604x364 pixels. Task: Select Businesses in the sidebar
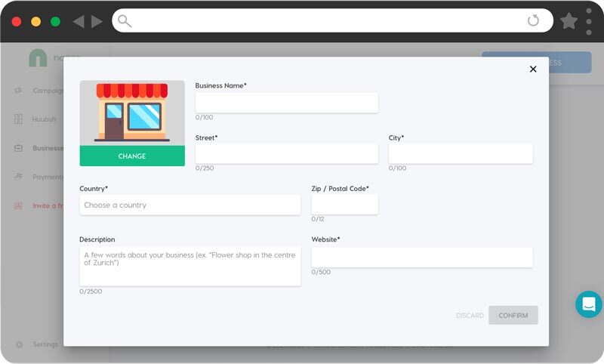point(47,148)
